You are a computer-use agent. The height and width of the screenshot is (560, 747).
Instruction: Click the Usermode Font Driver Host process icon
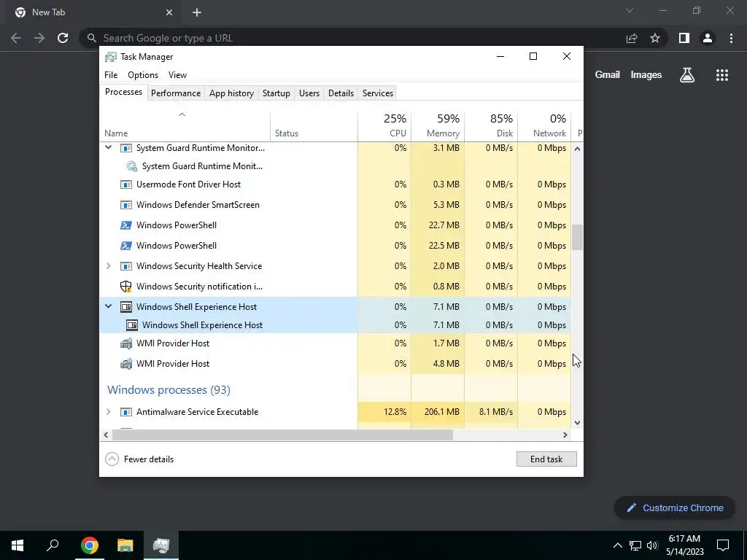125,184
